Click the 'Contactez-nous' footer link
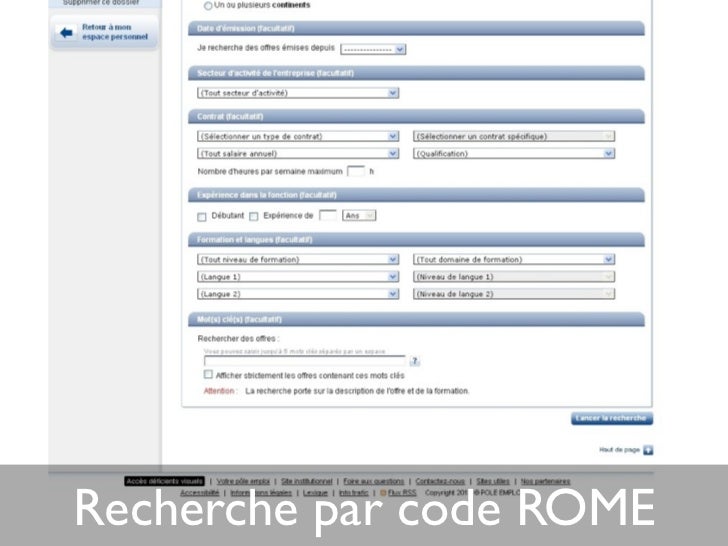Viewport: 728px width, 546px height. 440,481
